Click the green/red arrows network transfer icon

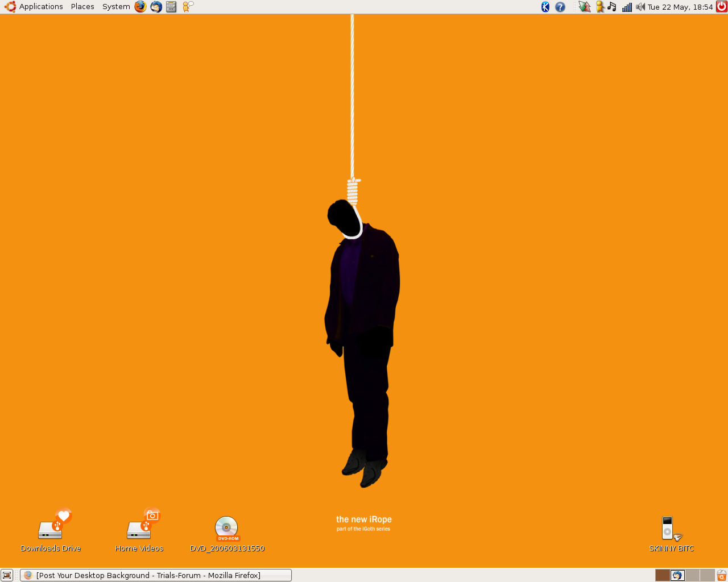pyautogui.click(x=585, y=7)
